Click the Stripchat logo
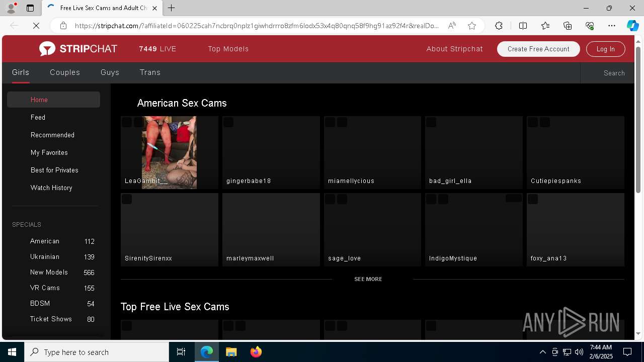This screenshot has width=644, height=362. (x=78, y=49)
